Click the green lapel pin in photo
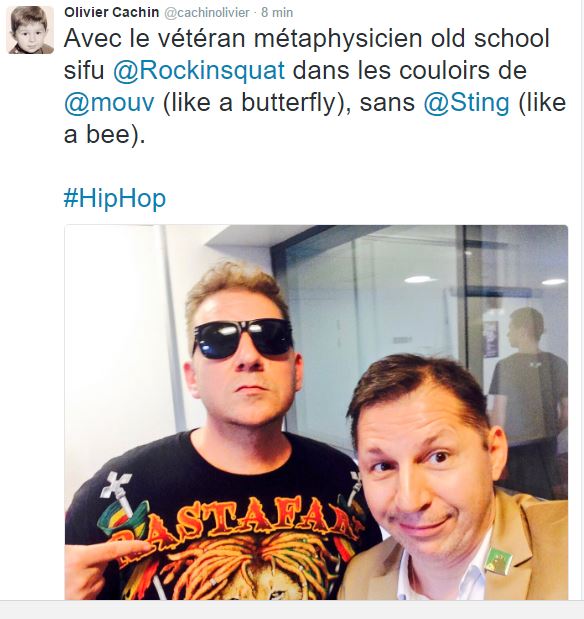The height and width of the screenshot is (619, 584). tap(498, 560)
